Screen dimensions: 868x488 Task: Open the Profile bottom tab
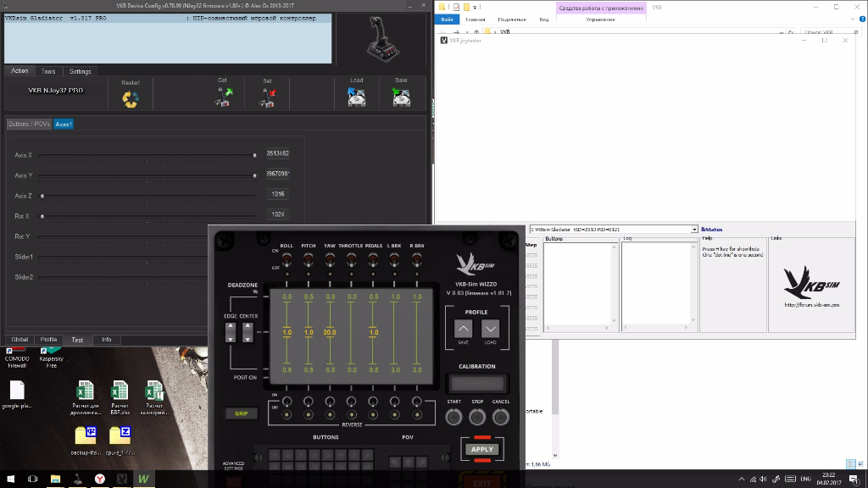[48, 340]
